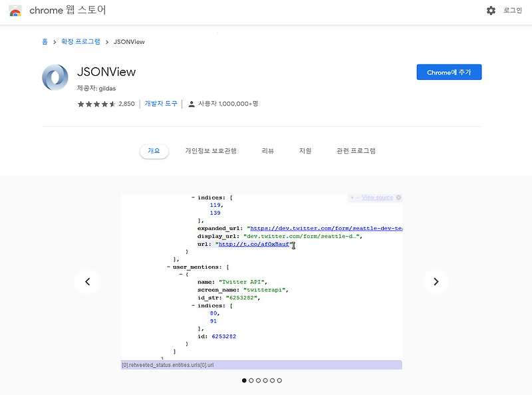
Task: Click the user count person icon
Action: pyautogui.click(x=190, y=104)
